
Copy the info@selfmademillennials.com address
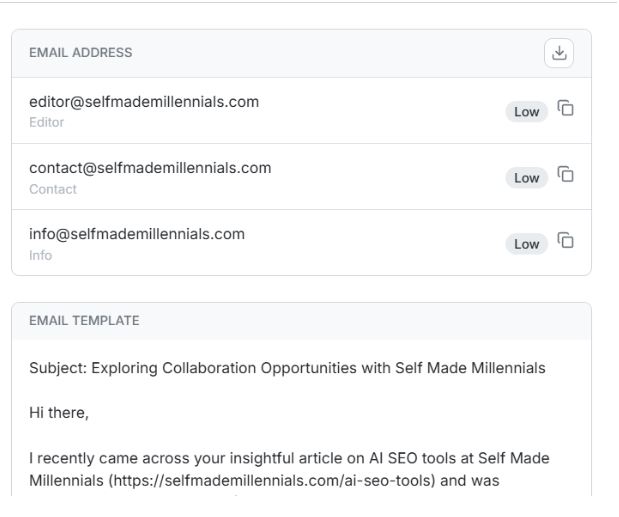click(x=566, y=242)
